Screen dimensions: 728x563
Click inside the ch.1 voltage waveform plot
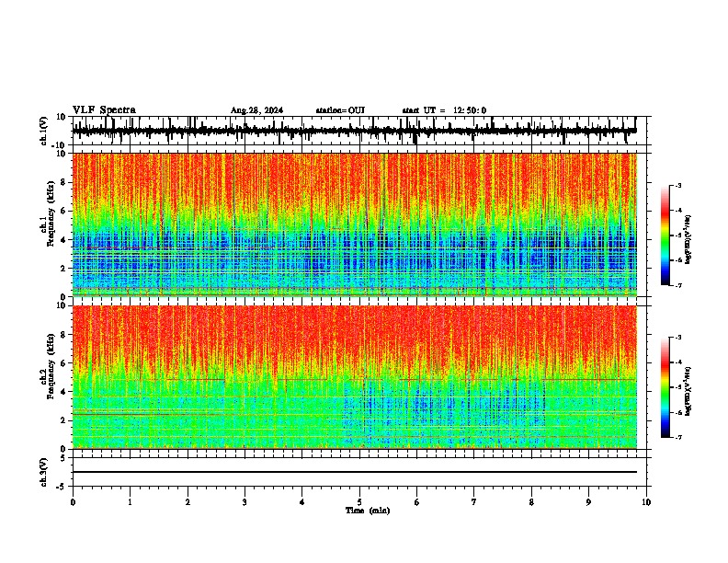click(x=358, y=131)
